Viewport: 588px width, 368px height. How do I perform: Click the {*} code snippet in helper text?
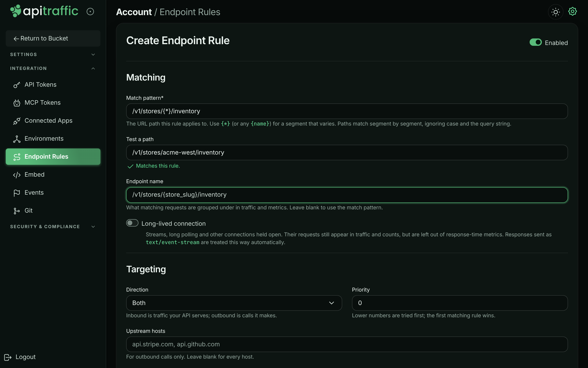pos(225,124)
